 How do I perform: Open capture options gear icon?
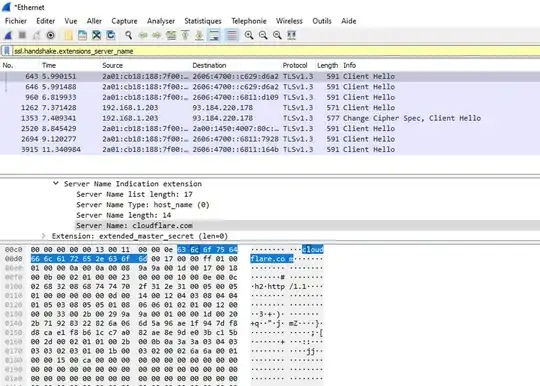pos(51,35)
